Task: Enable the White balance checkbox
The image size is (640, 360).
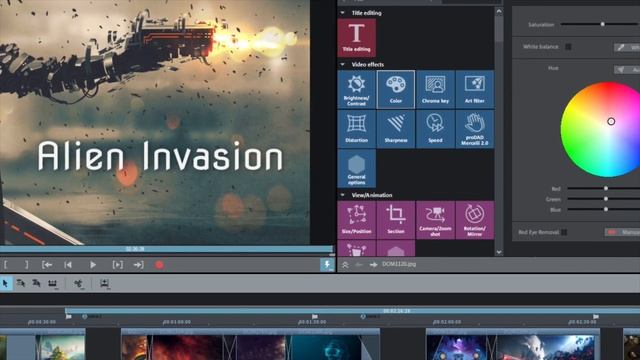Action: click(x=568, y=47)
